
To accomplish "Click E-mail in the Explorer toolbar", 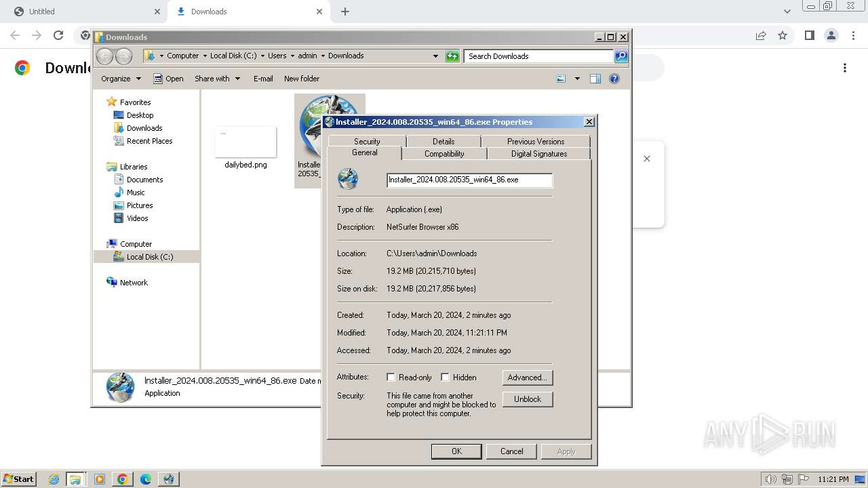I will (x=263, y=79).
